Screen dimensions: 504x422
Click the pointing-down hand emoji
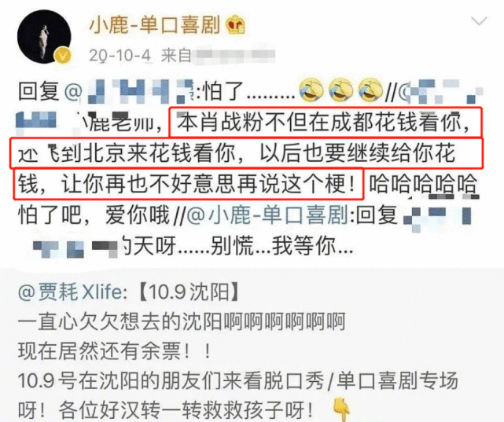tap(341, 409)
